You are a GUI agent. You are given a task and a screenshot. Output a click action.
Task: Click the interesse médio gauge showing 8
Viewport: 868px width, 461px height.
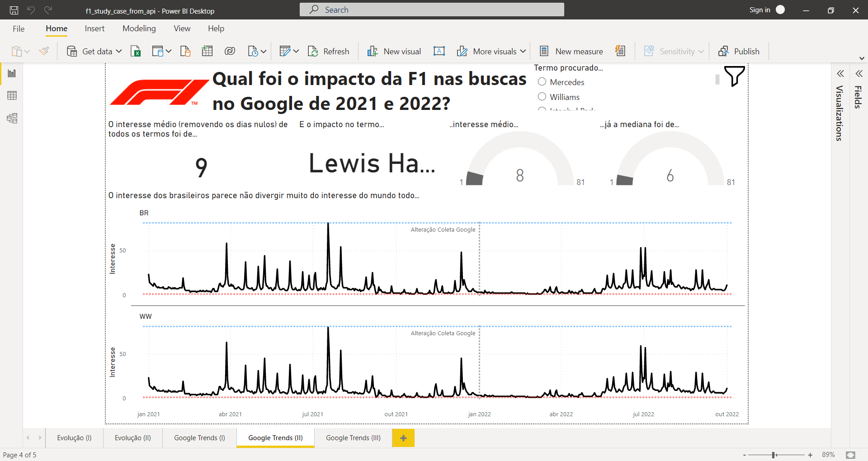520,159
